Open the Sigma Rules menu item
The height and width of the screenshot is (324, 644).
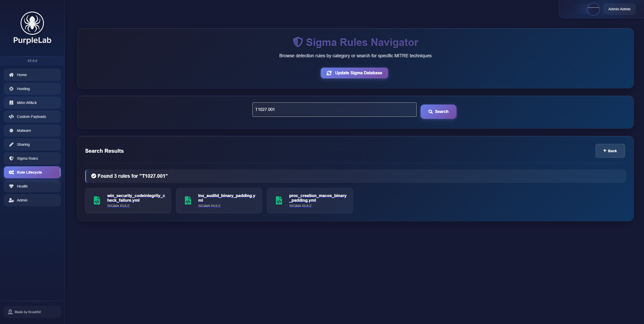pos(32,158)
